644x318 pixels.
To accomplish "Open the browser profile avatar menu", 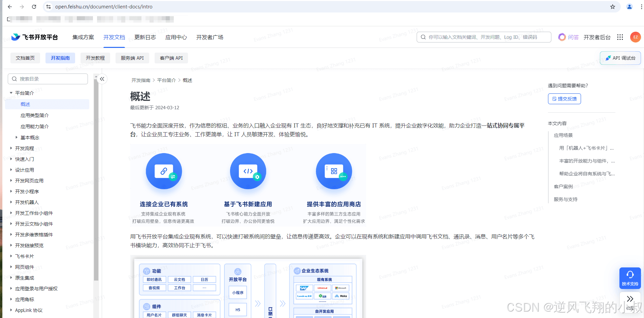I will tap(629, 7).
